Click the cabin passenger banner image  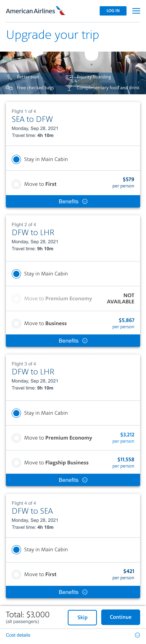coord(73,62)
